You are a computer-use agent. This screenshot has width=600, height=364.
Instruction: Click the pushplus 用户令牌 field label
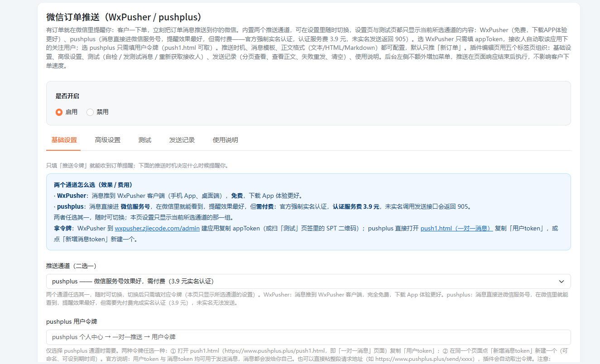click(x=72, y=321)
